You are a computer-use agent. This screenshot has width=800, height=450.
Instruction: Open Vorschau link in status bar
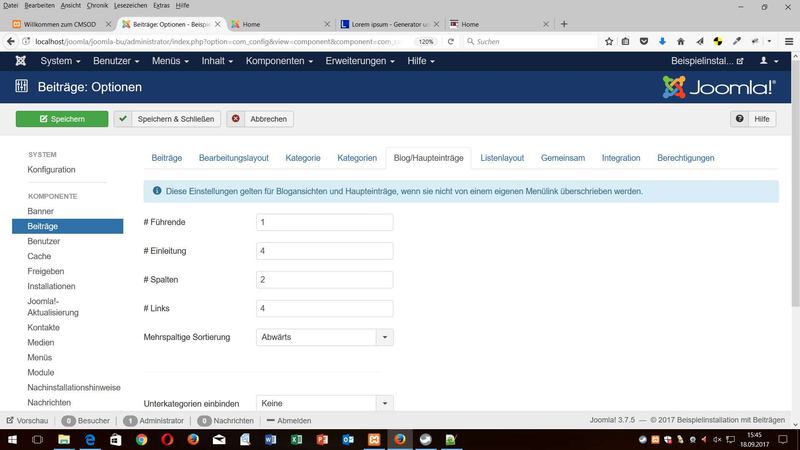(x=28, y=420)
